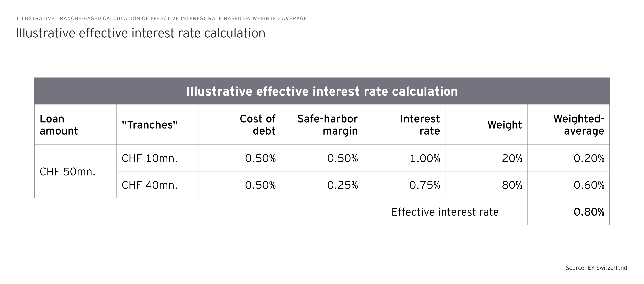
Task: Click the CHF 50mn. loan amount cell
Action: (x=67, y=172)
